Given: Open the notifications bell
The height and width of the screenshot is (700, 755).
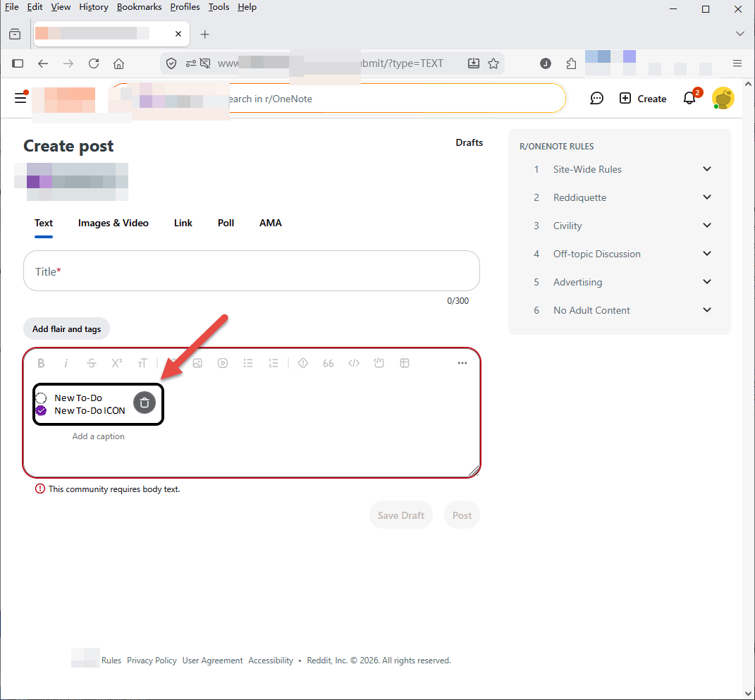Looking at the screenshot, I should (689, 98).
